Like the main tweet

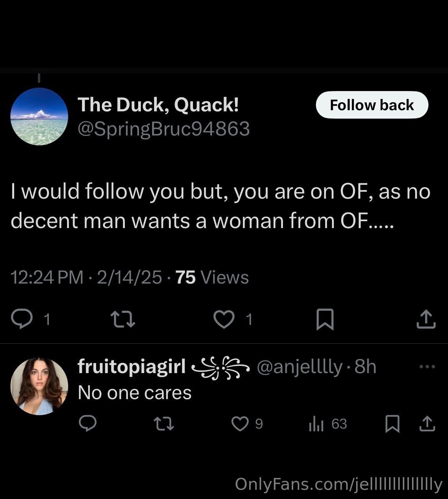224,319
